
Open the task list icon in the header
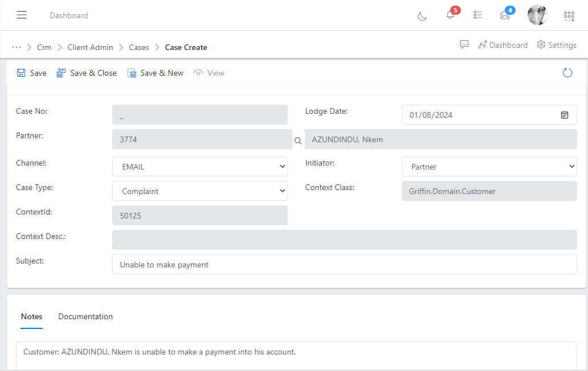(x=477, y=15)
